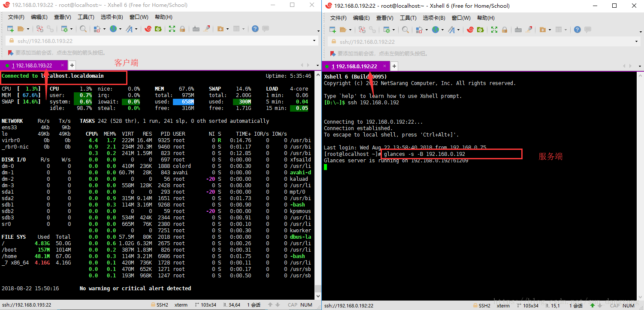This screenshot has width=644, height=310.
Task: Click highlighter pen icon in 192.168.0.192 window
Action: (x=529, y=30)
